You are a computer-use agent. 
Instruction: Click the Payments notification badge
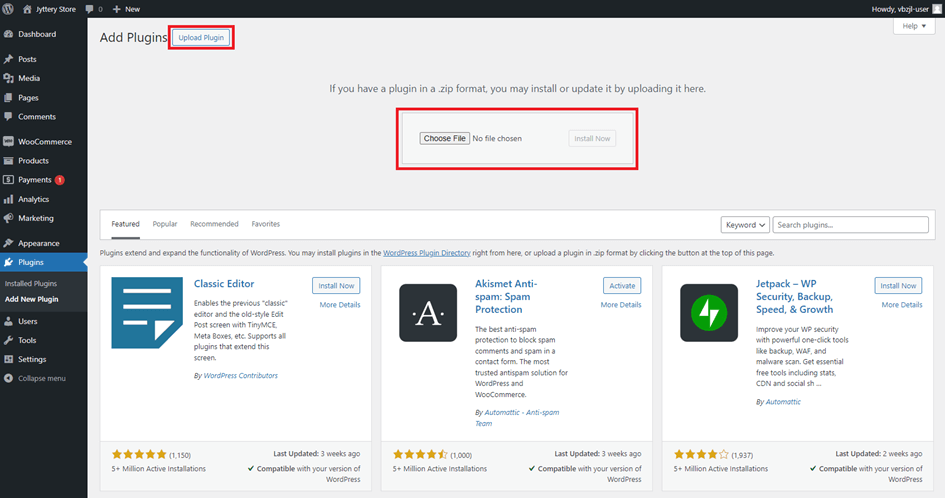(60, 180)
